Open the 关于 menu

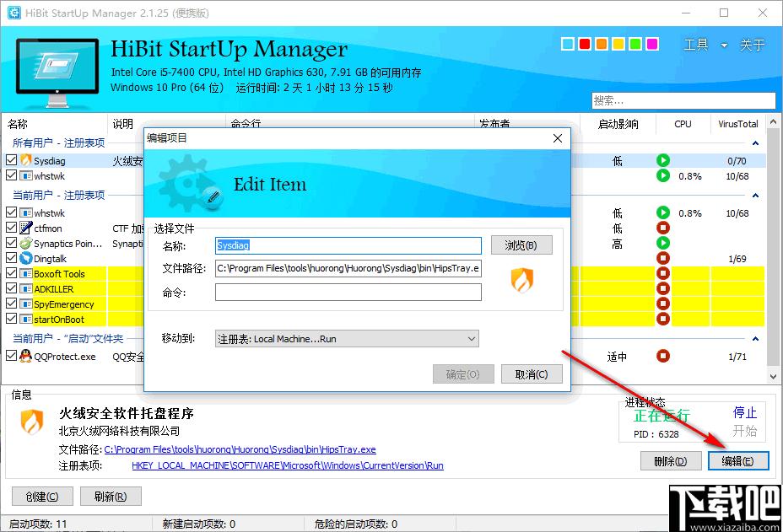click(x=752, y=45)
